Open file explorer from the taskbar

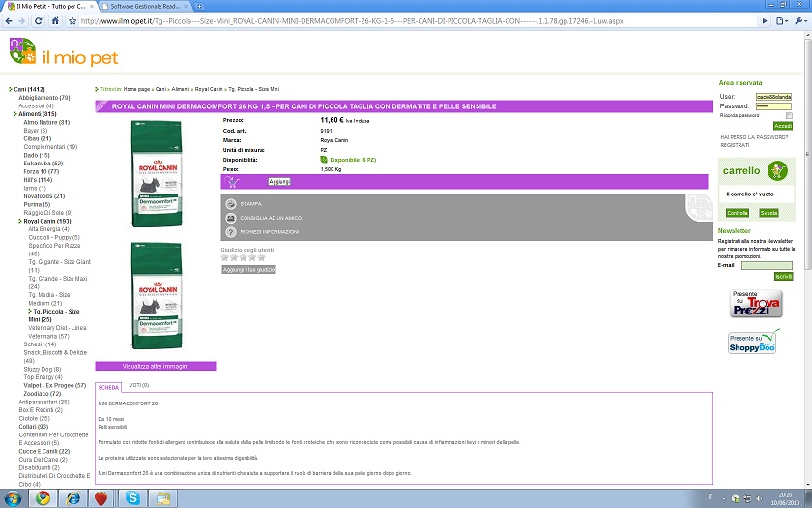[x=163, y=498]
